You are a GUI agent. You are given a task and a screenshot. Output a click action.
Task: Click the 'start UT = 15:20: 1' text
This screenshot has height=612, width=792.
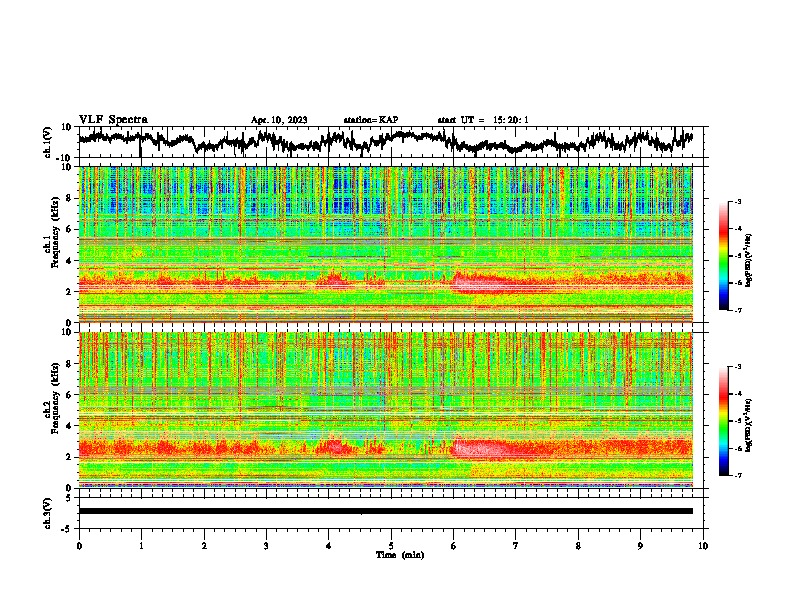(x=483, y=120)
